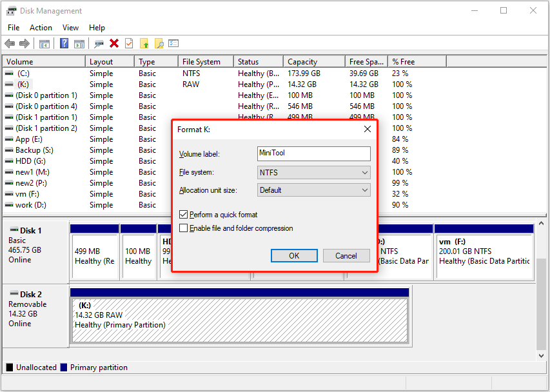This screenshot has width=550, height=392.
Task: Click the Back navigation arrow on the toolbar
Action: (9, 43)
